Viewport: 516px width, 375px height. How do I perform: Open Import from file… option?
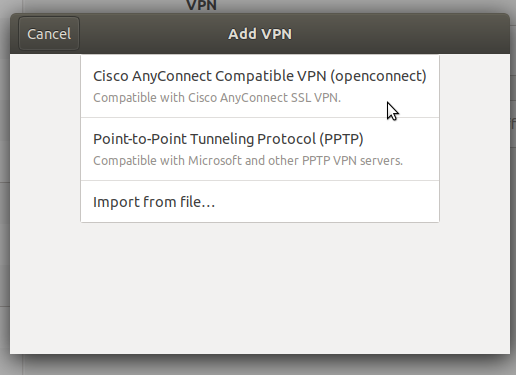260,202
